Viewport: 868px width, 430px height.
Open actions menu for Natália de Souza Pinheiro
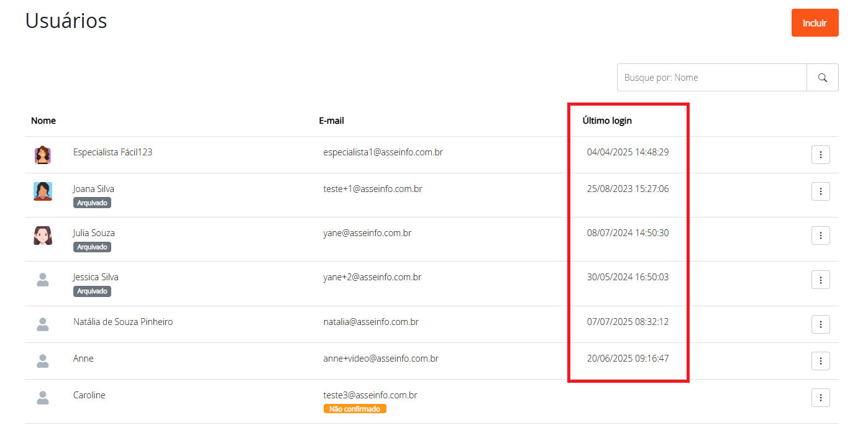(820, 324)
